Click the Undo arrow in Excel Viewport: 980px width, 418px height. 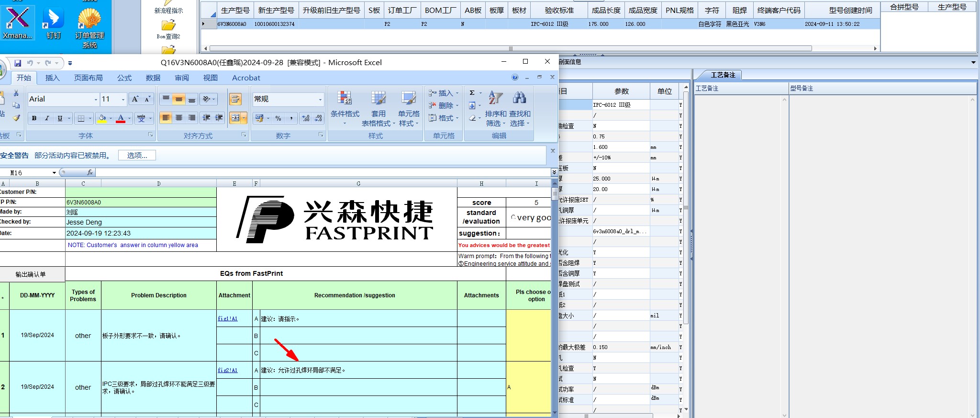[30, 63]
